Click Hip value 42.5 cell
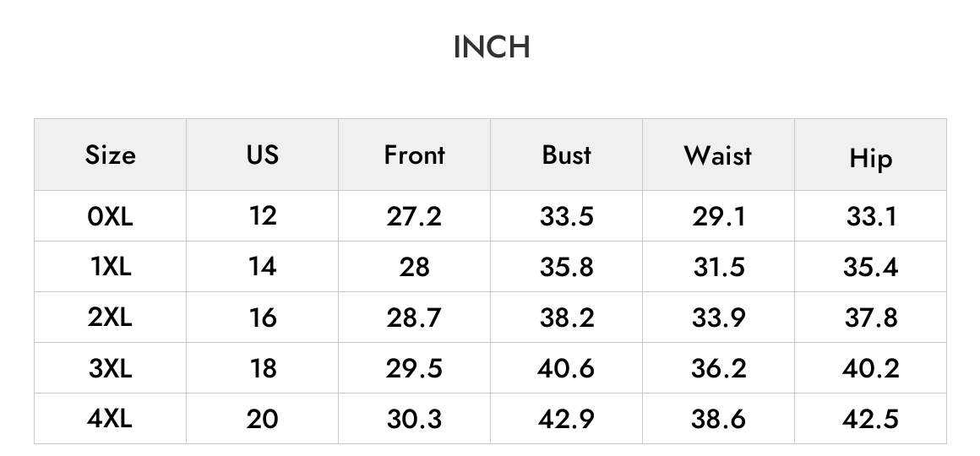 click(x=871, y=419)
